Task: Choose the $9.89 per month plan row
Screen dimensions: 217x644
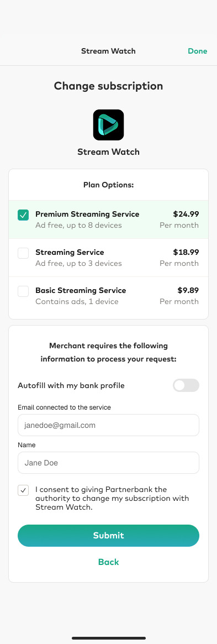Action: pyautogui.click(x=108, y=296)
